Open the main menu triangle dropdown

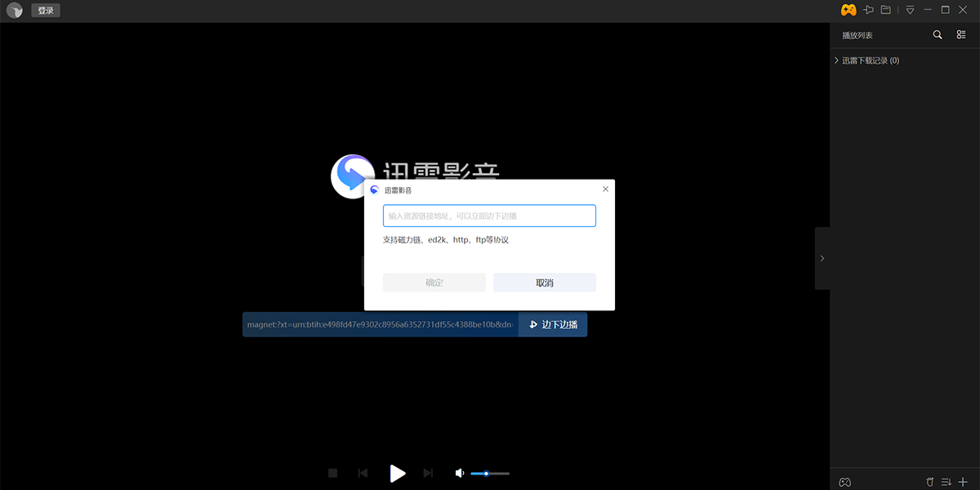pyautogui.click(x=910, y=10)
